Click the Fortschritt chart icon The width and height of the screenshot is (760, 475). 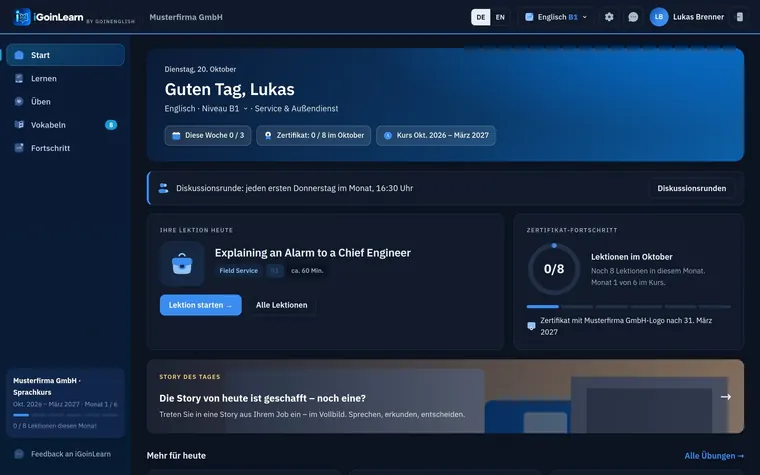19,148
